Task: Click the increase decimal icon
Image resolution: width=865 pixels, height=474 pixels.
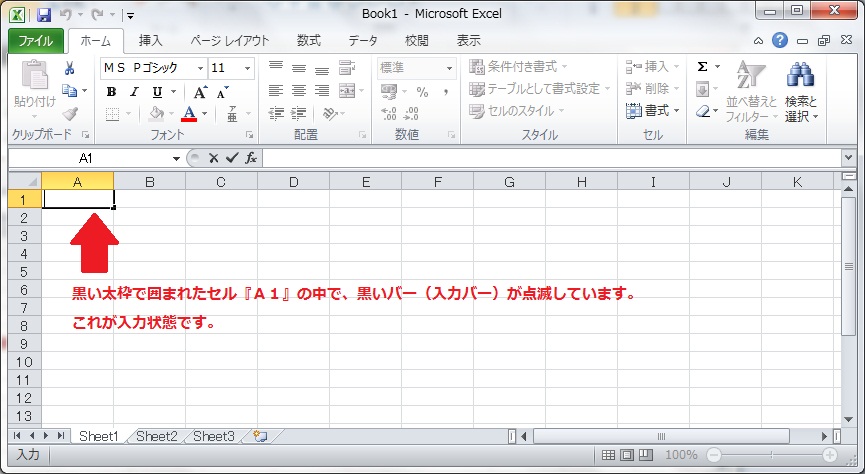Action: 389,114
